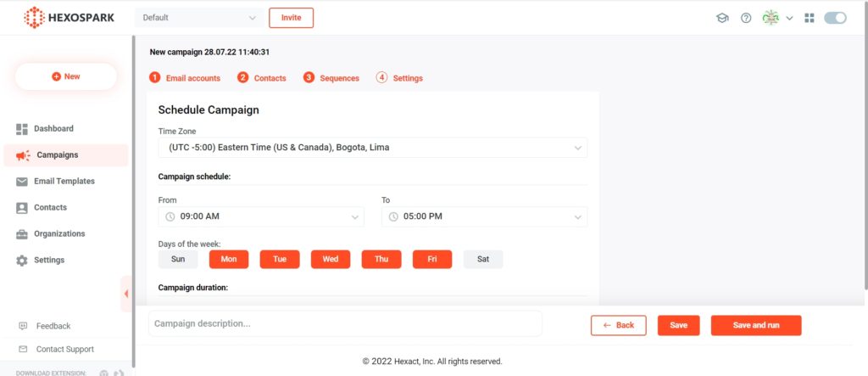Click the Feedback chat icon

pos(23,326)
